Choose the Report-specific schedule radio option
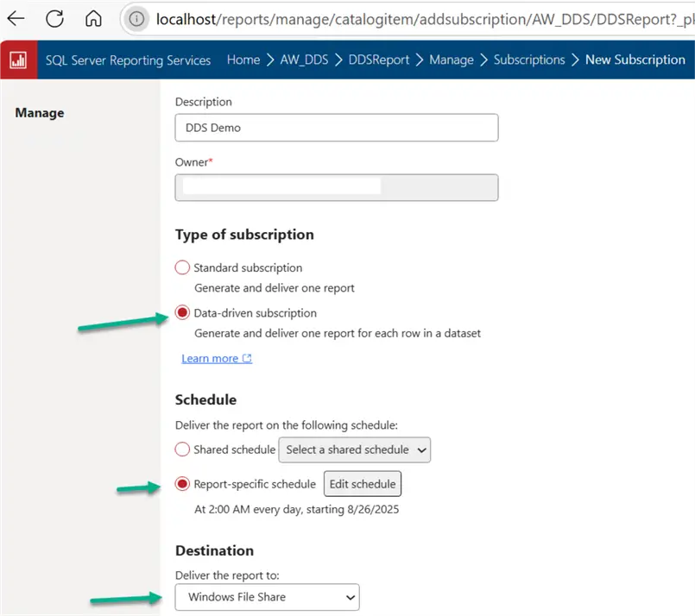 pos(182,484)
